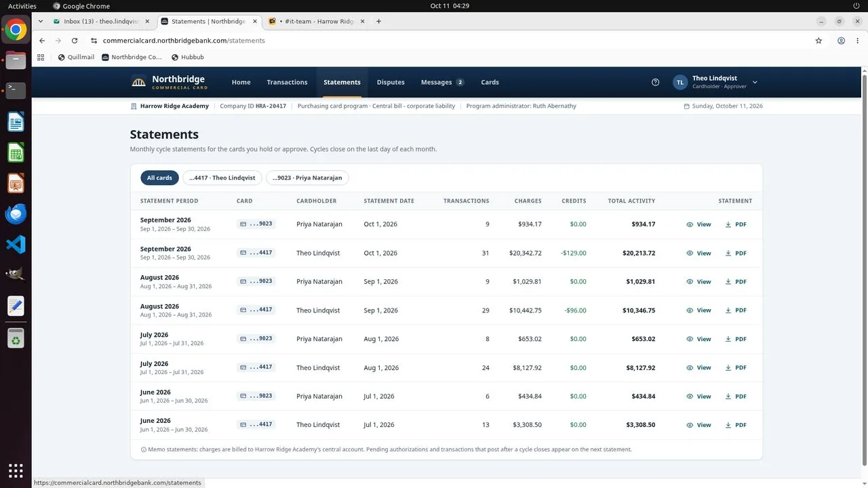Expand the Theo Lindqvist account menu chevron
The height and width of the screenshot is (488, 868).
click(x=755, y=82)
